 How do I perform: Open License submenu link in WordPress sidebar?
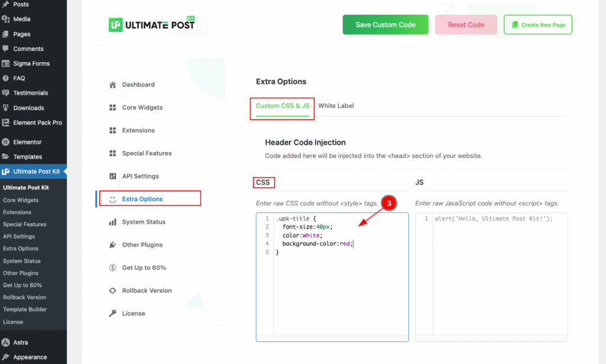point(13,322)
